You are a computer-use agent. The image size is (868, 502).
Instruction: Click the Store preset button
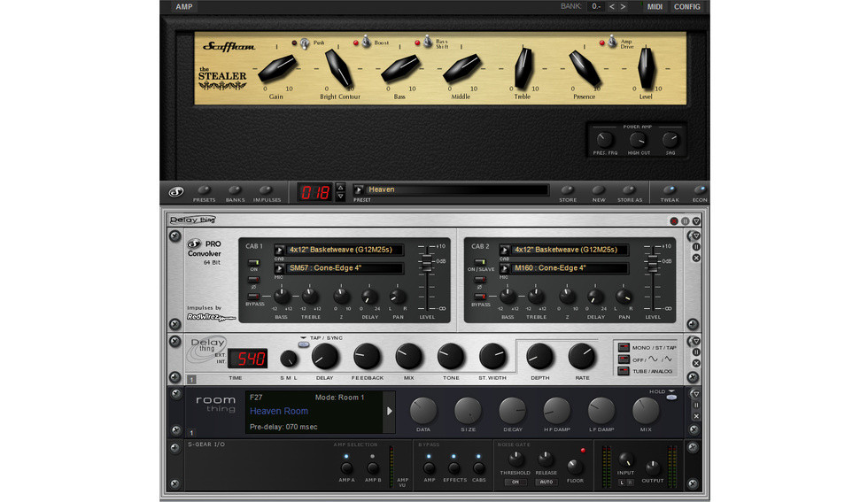[x=568, y=190]
